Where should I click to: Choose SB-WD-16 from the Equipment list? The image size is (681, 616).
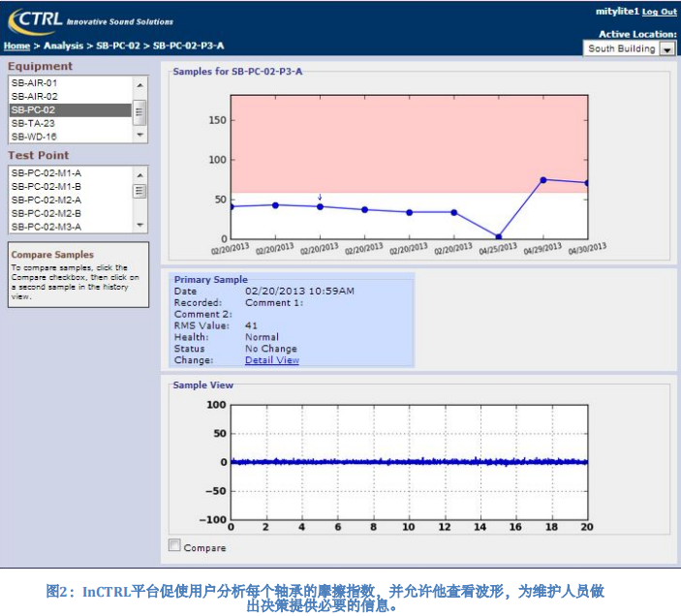pos(34,137)
